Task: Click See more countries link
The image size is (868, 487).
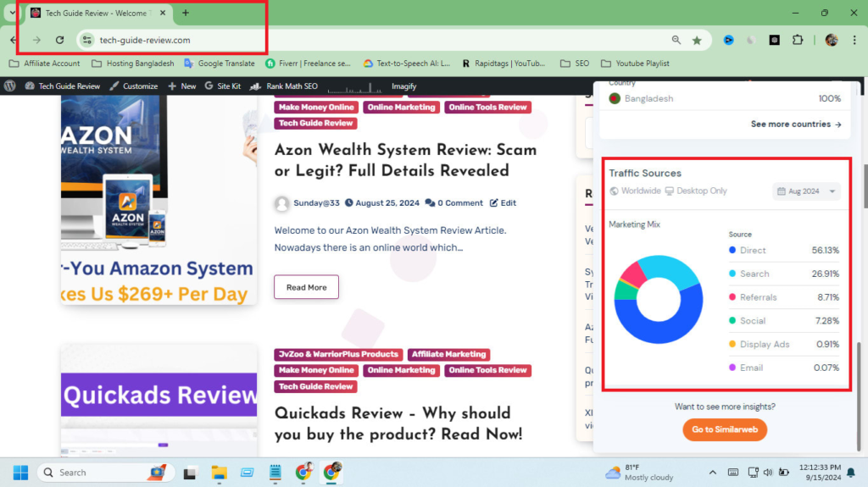Action: point(795,124)
